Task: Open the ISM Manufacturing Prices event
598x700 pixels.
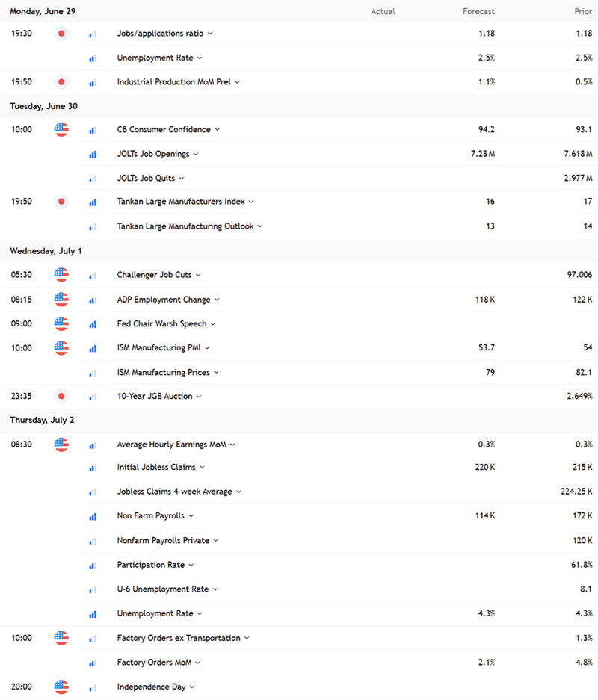Action: pos(163,372)
